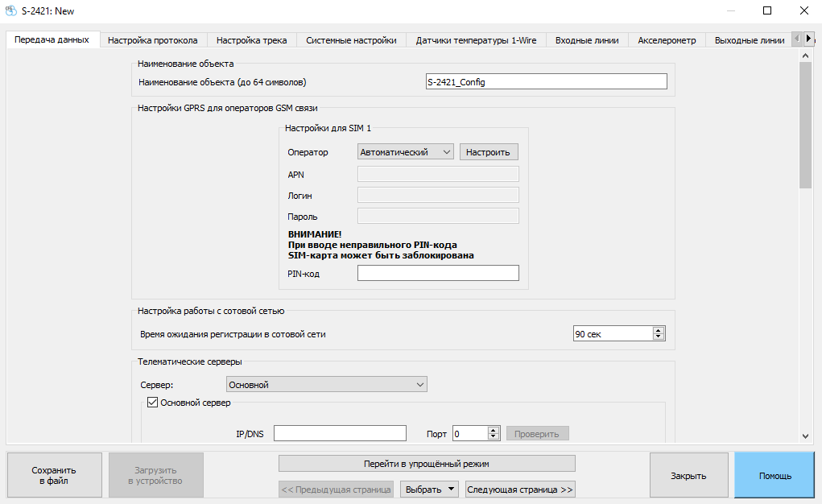Decrease the Порт value spinner
The width and height of the screenshot is (822, 504).
click(493, 436)
